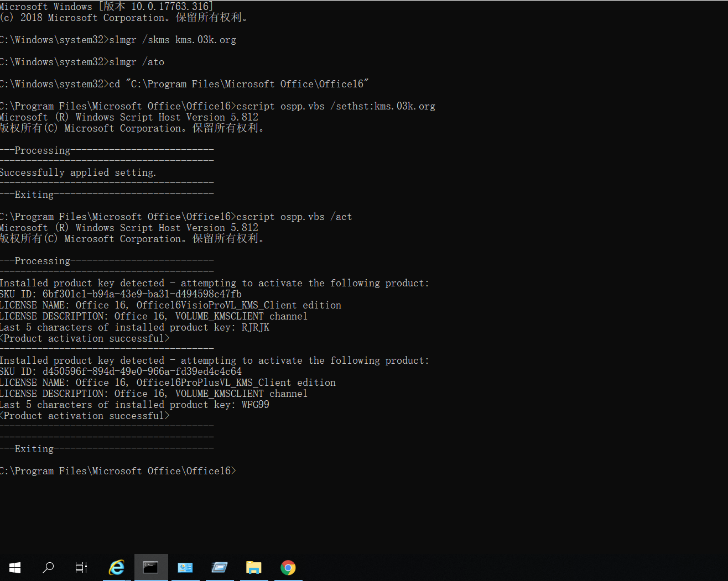Open File Explorer from the taskbar

tap(253, 568)
